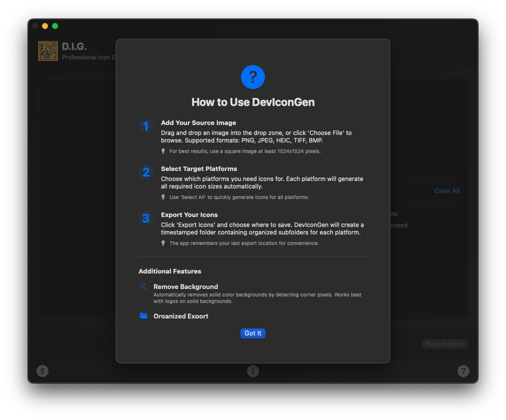Click the lightbulb beside the 'Select All' tip
This screenshot has width=506, height=420.
tap(163, 197)
